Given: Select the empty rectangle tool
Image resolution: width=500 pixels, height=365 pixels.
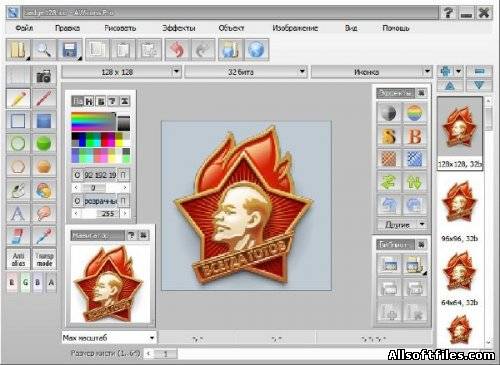Looking at the screenshot, I should tap(18, 121).
